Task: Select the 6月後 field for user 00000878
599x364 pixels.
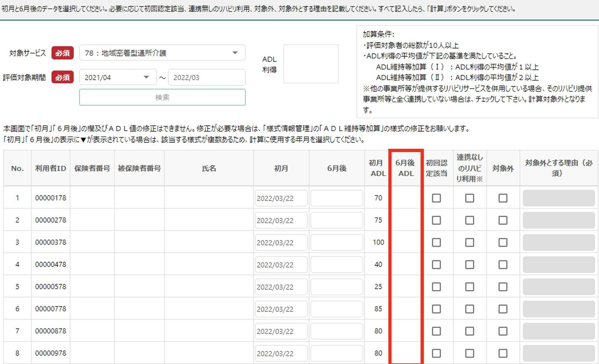Action: pyautogui.click(x=336, y=331)
